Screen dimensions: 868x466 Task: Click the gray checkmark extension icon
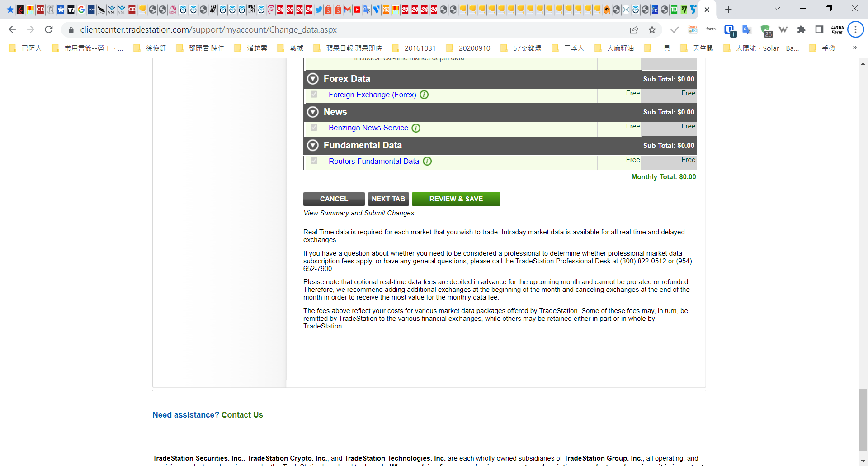(675, 30)
